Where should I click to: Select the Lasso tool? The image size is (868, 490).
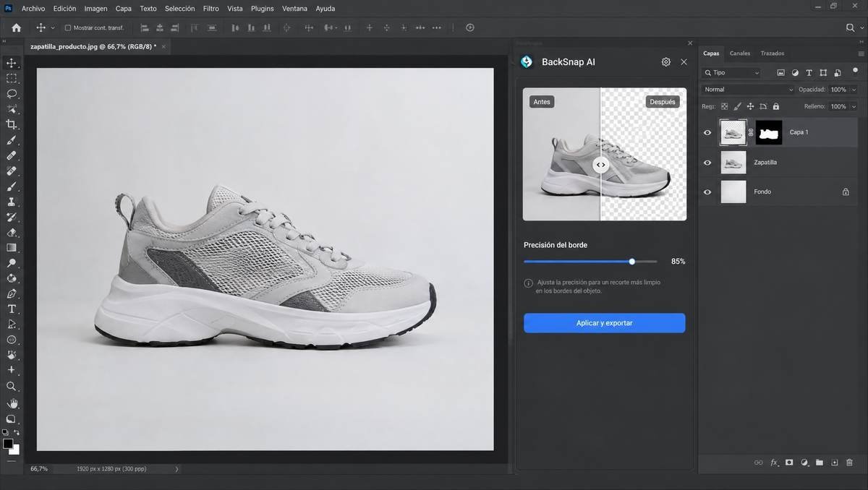[x=12, y=94]
